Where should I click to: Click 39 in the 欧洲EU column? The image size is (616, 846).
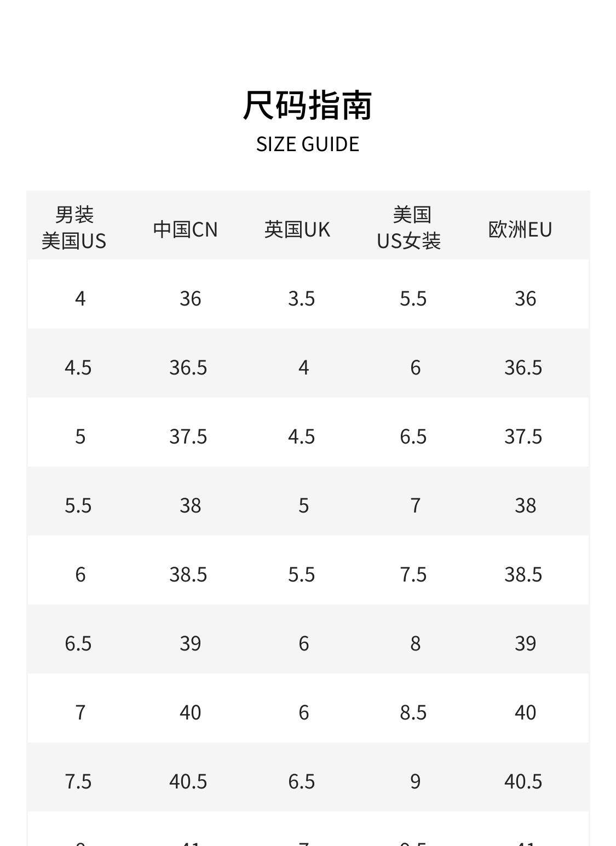525,643
